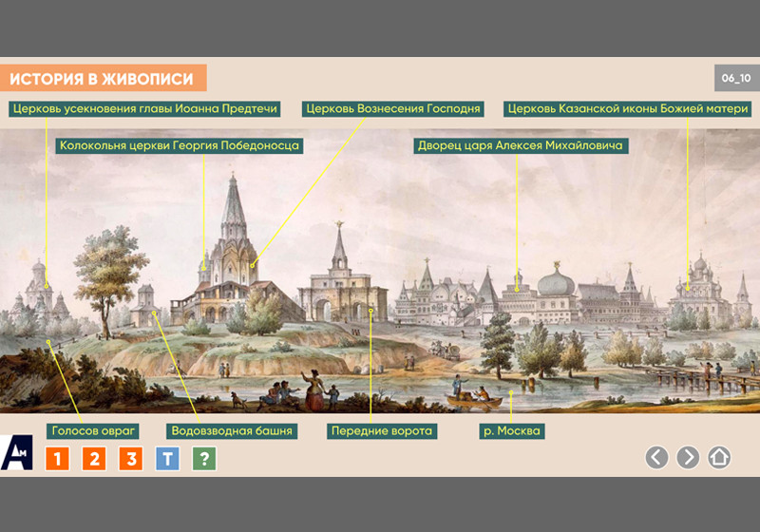This screenshot has width=760, height=532.
Task: Go to previous slide with left arrow
Action: pyautogui.click(x=656, y=457)
